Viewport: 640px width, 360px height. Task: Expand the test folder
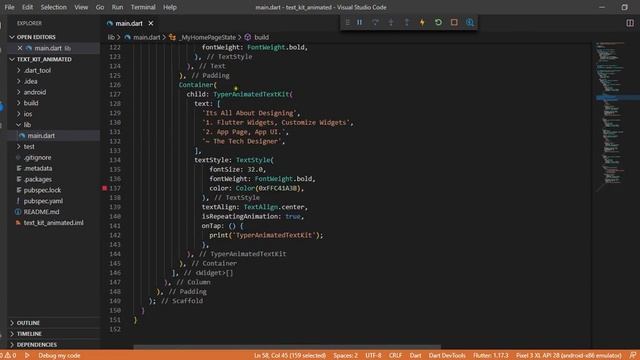coord(29,147)
